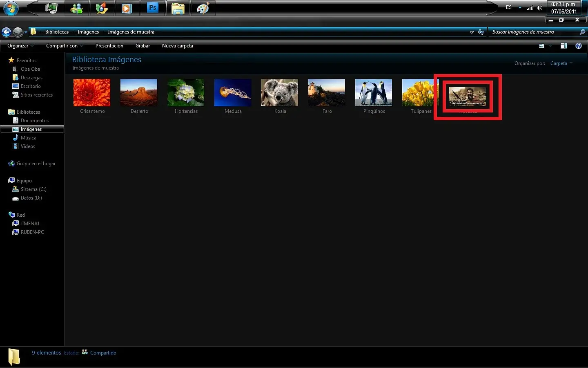Launch Windows Media Player from taskbar
The image size is (588, 368).
coord(127,8)
